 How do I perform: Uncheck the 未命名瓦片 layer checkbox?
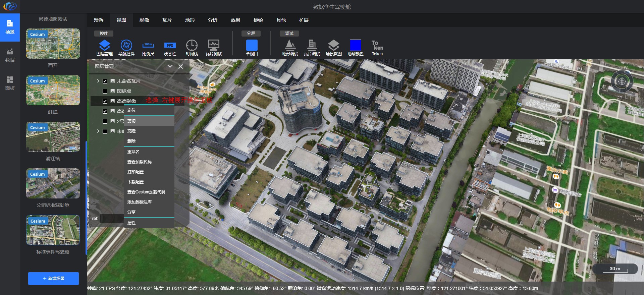pyautogui.click(x=105, y=81)
